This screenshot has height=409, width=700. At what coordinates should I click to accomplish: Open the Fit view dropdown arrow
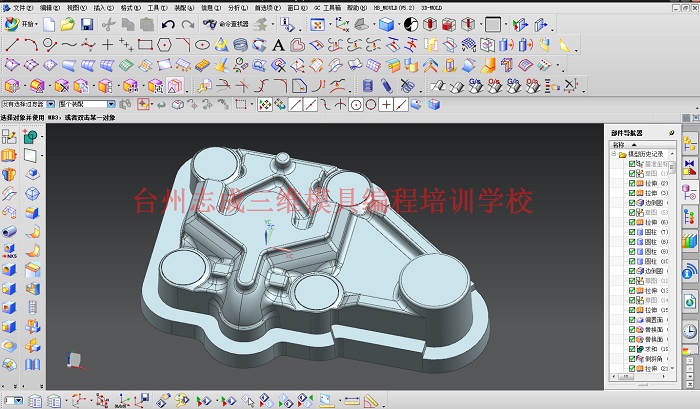[x=329, y=25]
